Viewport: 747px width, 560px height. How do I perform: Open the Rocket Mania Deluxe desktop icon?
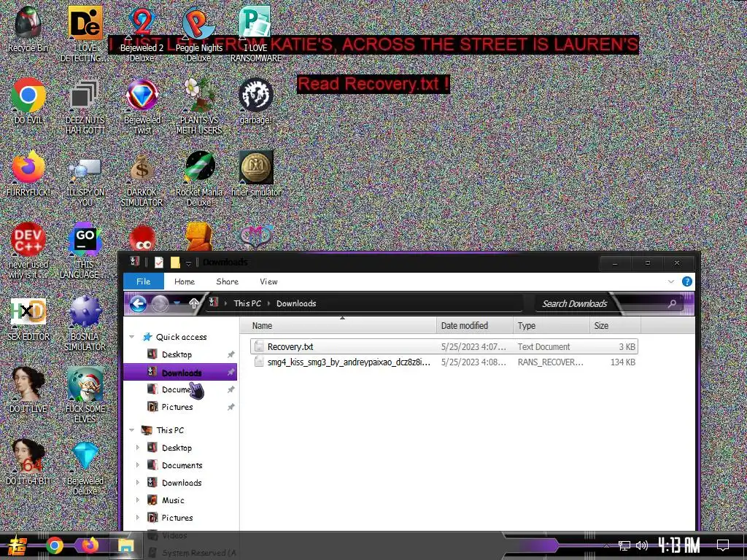click(199, 178)
